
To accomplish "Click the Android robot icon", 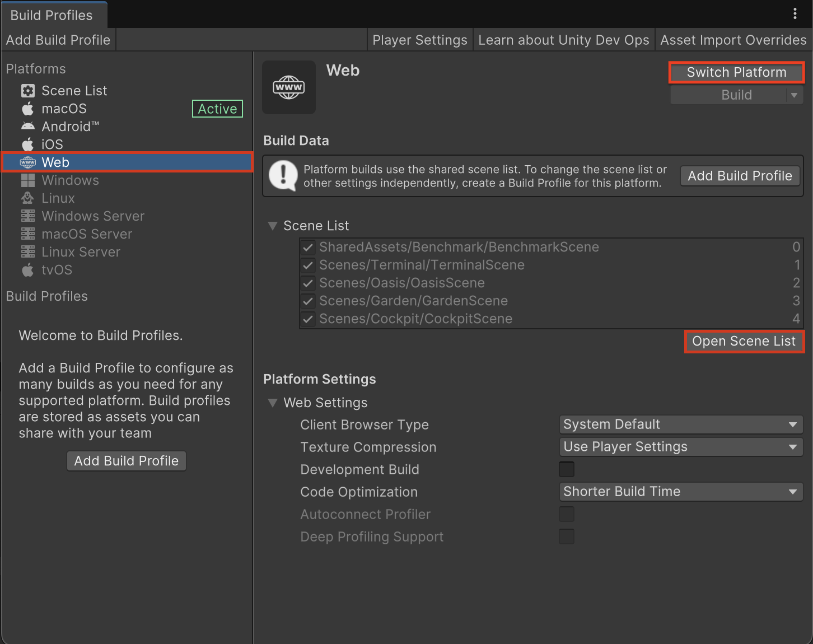I will pos(27,127).
